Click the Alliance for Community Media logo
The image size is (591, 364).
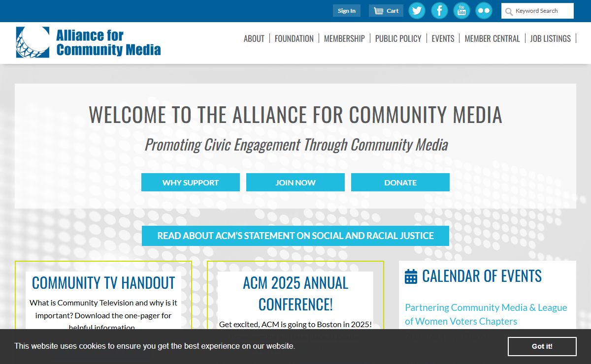tap(89, 42)
